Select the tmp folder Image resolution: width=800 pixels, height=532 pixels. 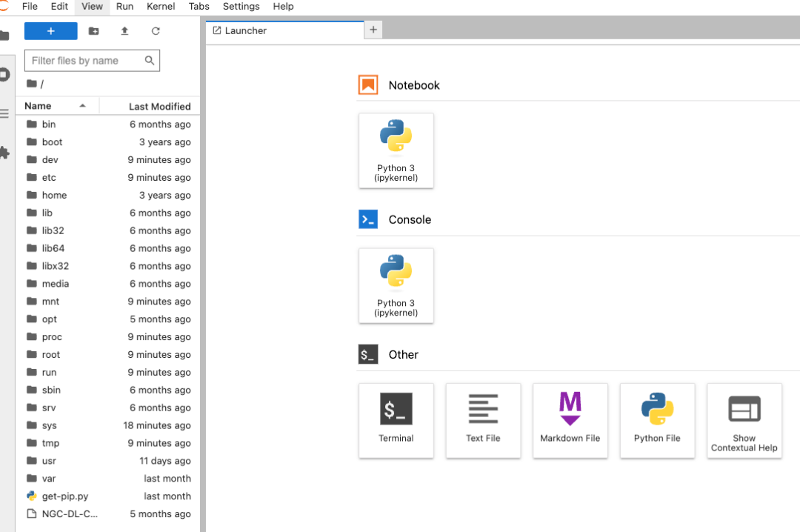pos(107,442)
